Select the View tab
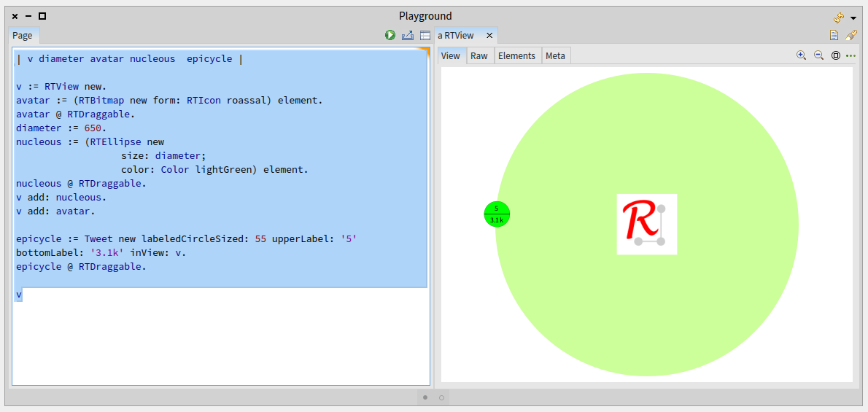Image resolution: width=868 pixels, height=412 pixels. [x=451, y=55]
